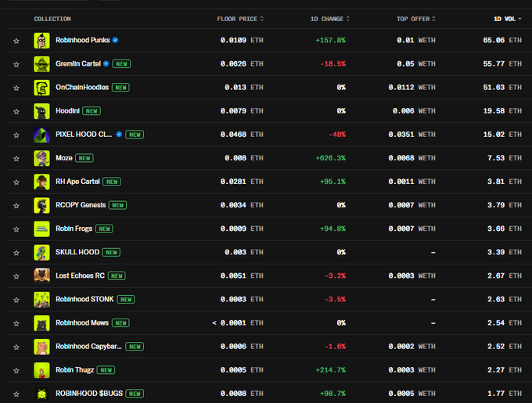
Task: Open Robinhood Mews cat avatar
Action: pos(41,323)
